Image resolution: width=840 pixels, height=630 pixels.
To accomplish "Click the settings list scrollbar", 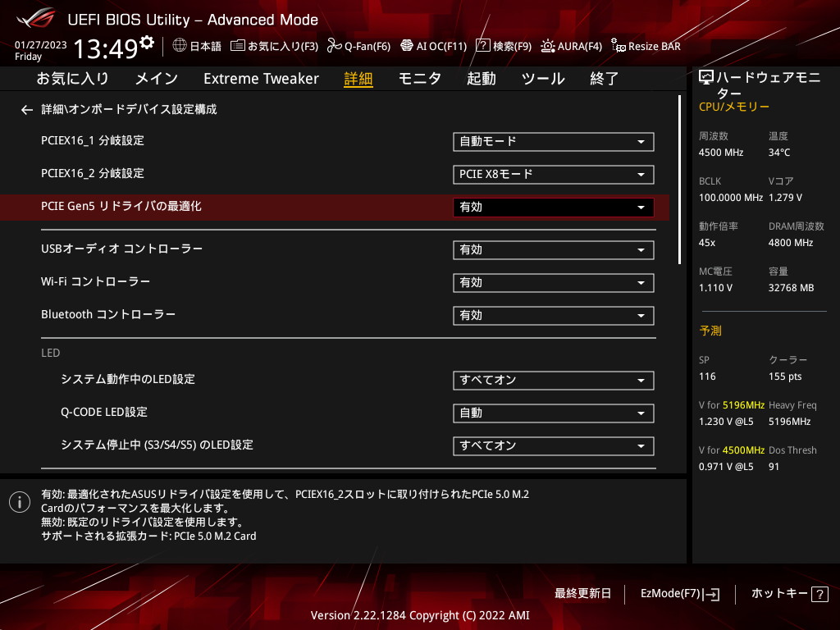I will click(x=679, y=180).
